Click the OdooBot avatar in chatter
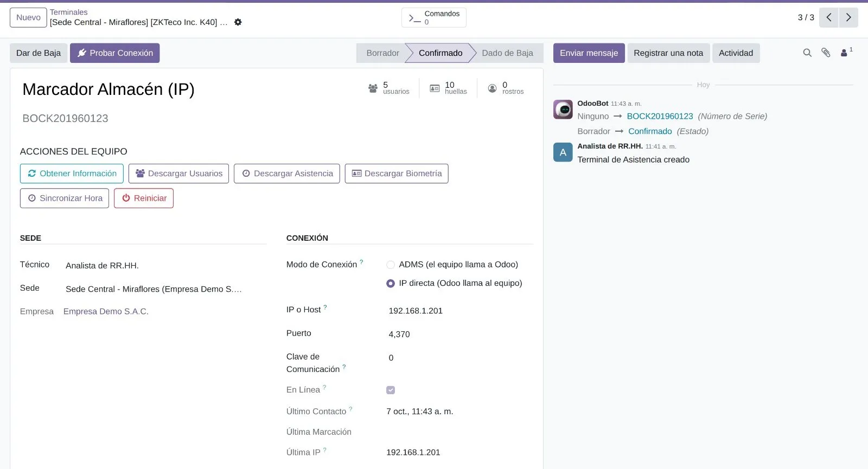 (x=563, y=110)
